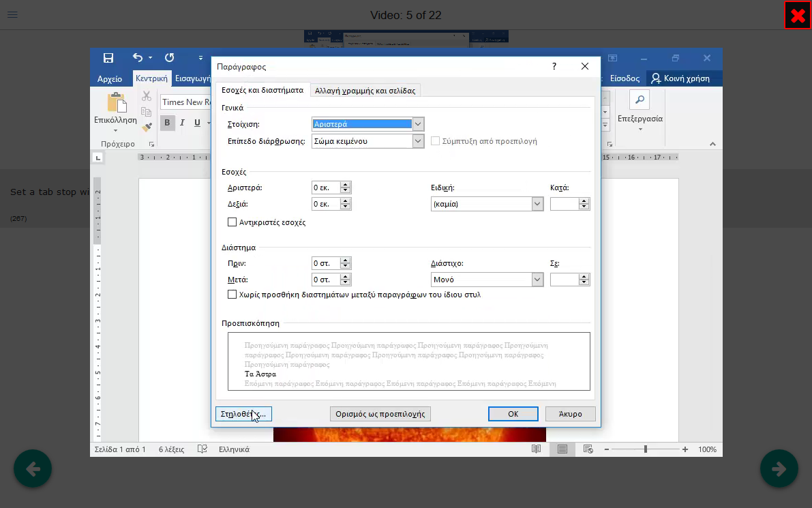Check the Χωρίς προσθήκη διαστημάτων option
812x508 pixels.
[x=232, y=295]
